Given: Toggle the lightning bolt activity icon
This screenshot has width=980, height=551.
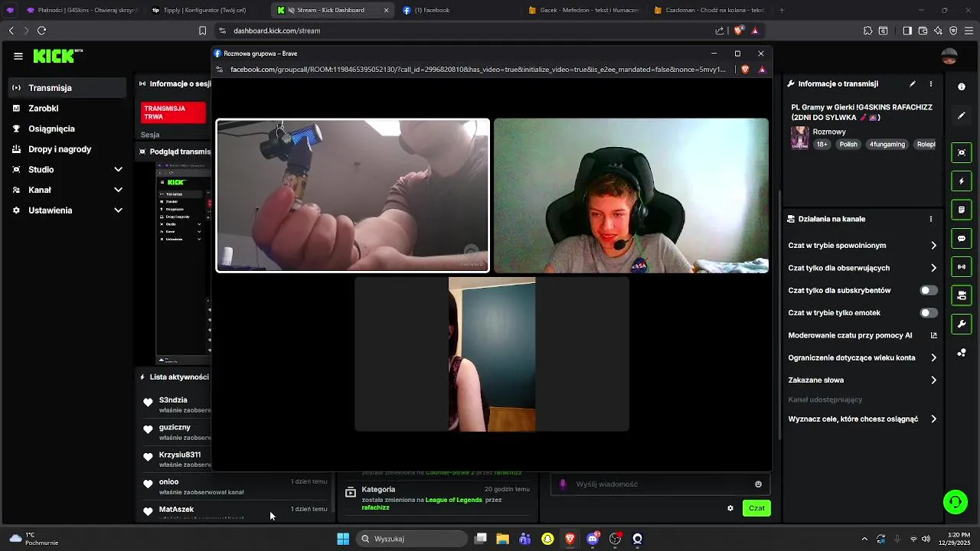Looking at the screenshot, I should click(x=962, y=181).
